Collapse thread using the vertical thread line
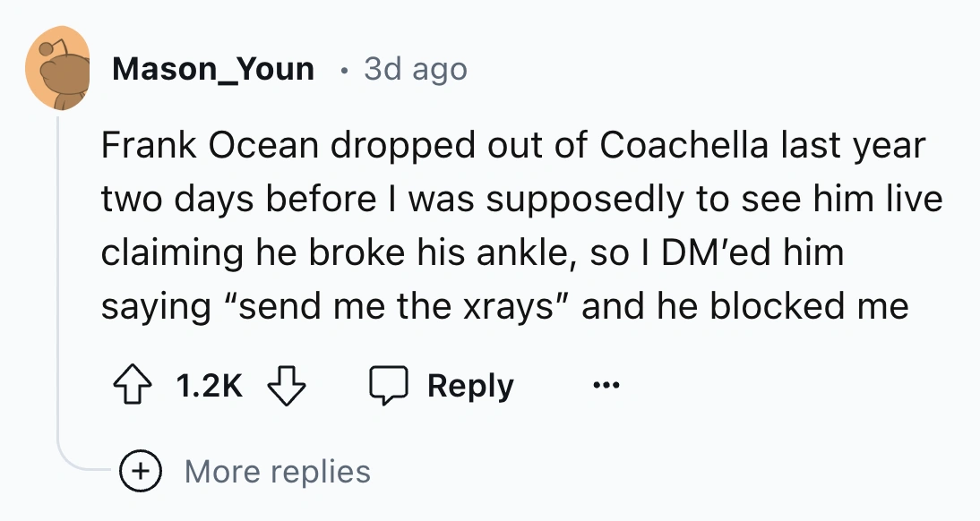The image size is (980, 521). [58, 269]
